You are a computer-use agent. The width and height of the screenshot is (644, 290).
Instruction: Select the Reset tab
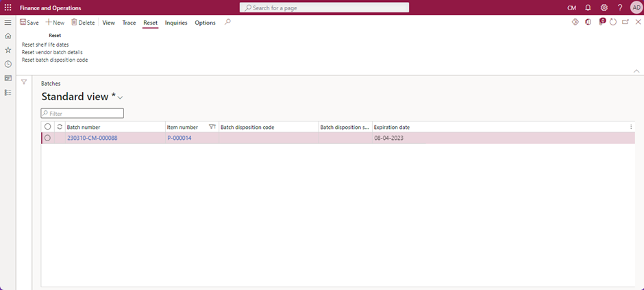[x=150, y=23]
